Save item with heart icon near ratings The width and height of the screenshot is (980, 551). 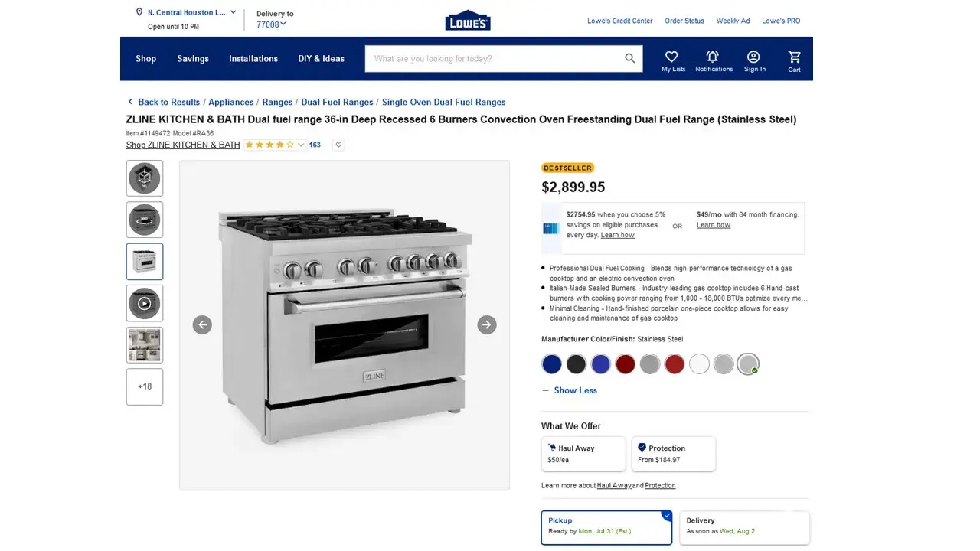click(x=338, y=145)
